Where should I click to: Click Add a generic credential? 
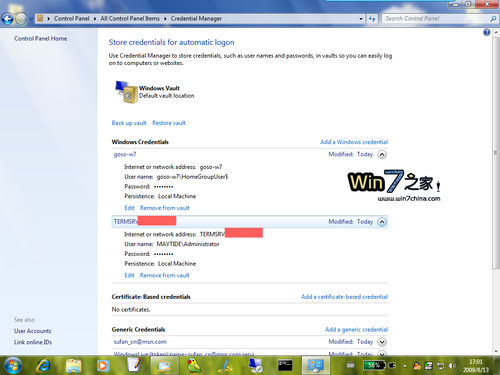tap(356, 329)
